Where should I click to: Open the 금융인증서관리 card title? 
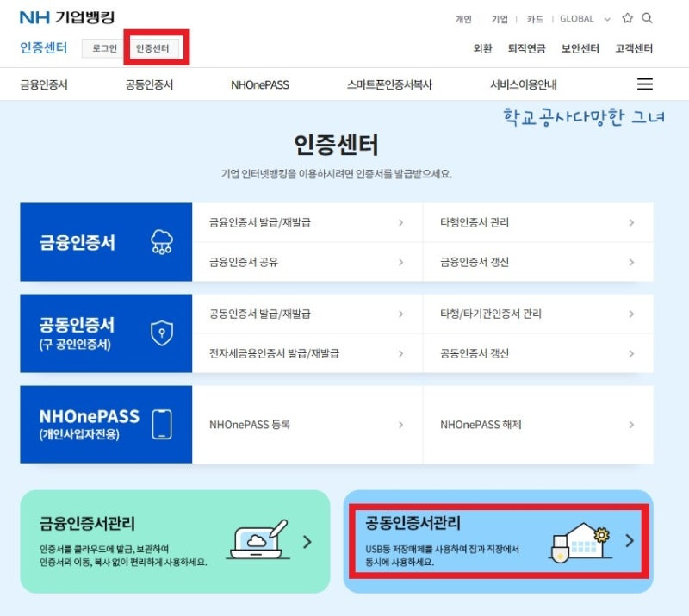click(87, 523)
